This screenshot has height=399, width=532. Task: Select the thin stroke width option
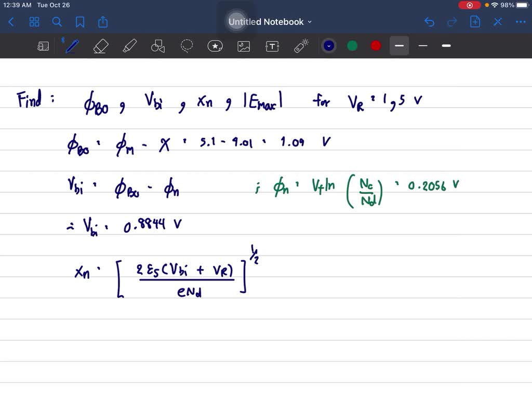pos(422,46)
